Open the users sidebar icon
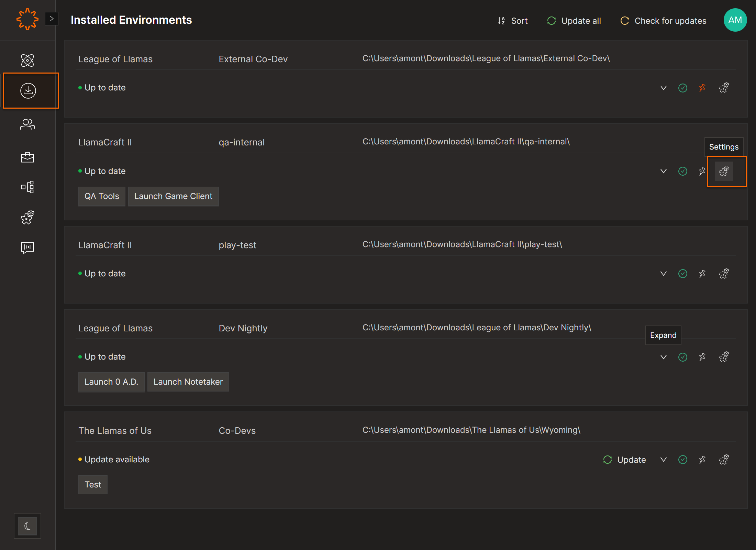 click(27, 124)
